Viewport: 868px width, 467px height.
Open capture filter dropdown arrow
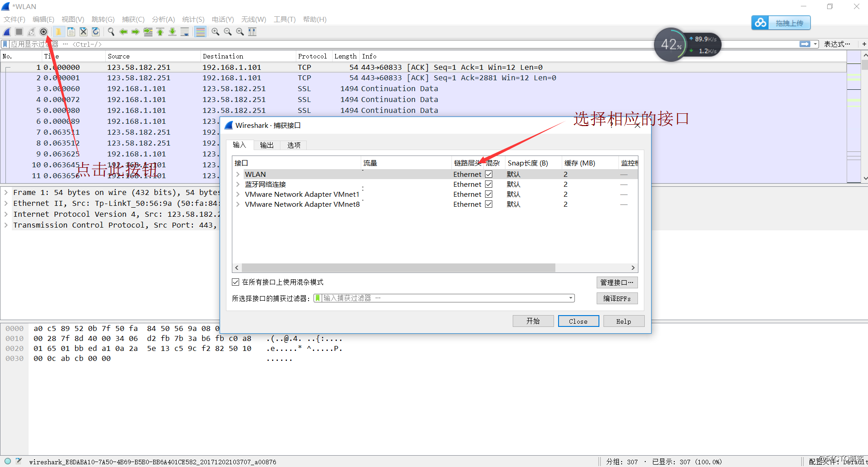pyautogui.click(x=571, y=298)
